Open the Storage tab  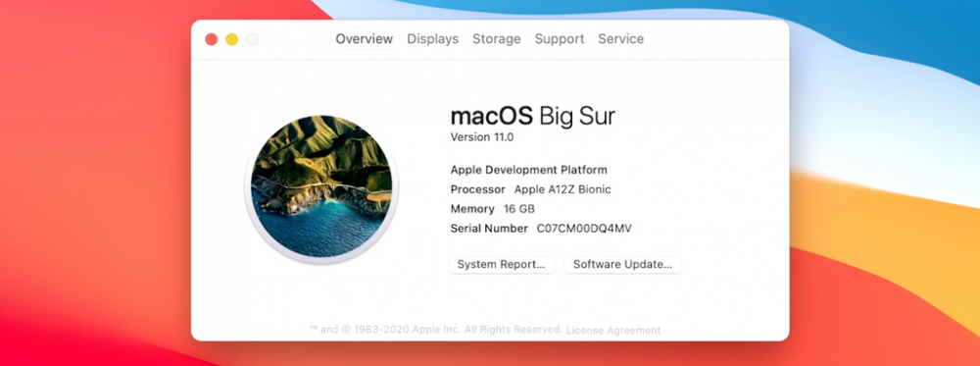point(496,39)
